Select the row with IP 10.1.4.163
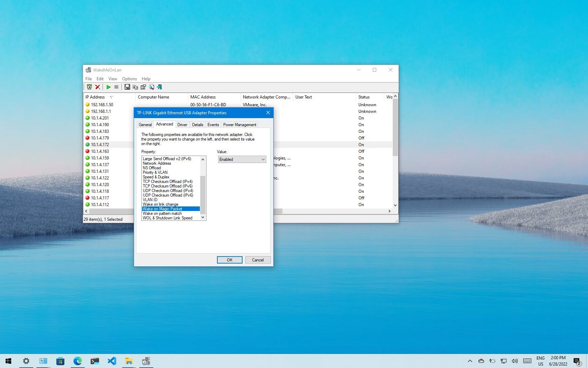 [x=99, y=151]
